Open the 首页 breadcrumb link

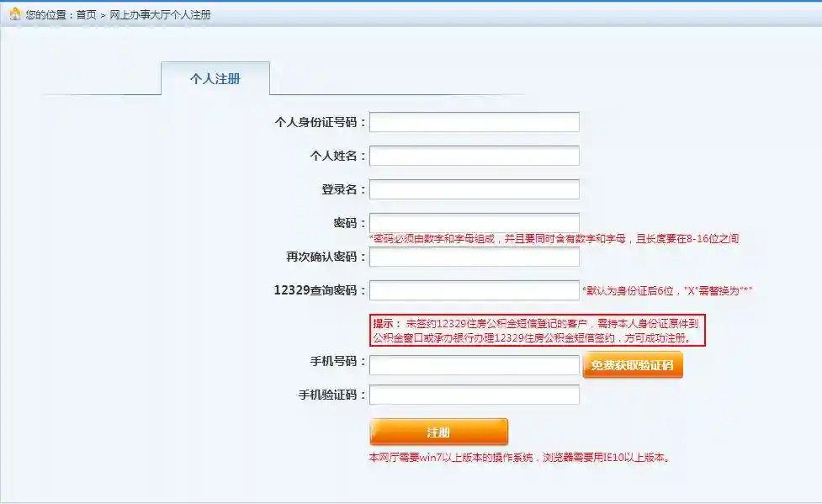[x=87, y=14]
